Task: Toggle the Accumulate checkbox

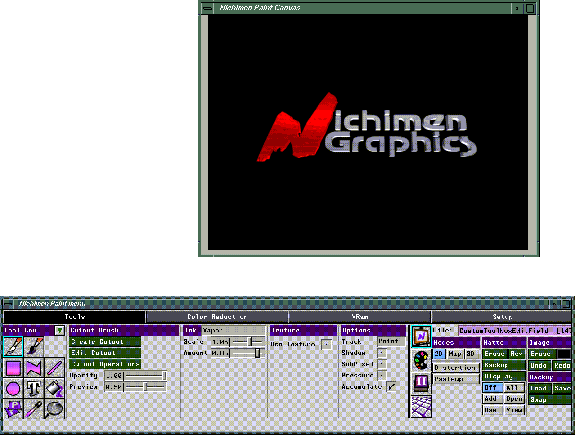Action: [x=391, y=387]
